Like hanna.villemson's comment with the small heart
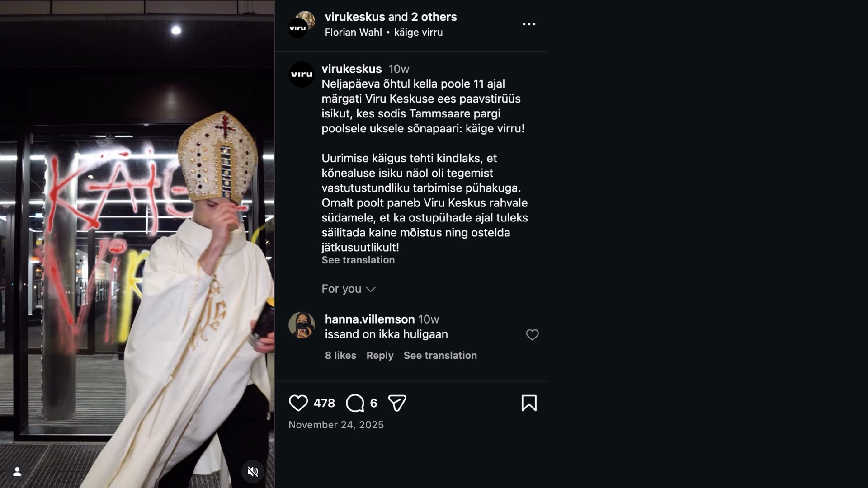Viewport: 868px width, 488px height. 532,335
